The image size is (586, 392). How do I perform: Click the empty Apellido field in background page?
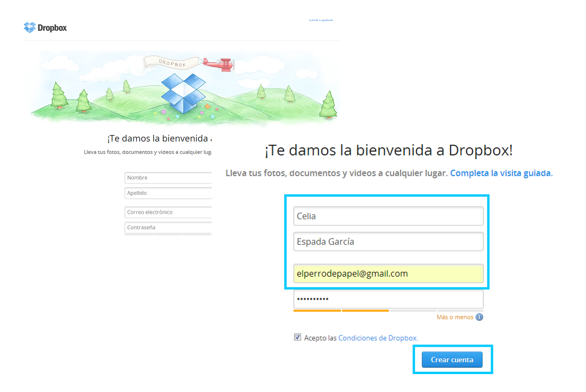[168, 193]
